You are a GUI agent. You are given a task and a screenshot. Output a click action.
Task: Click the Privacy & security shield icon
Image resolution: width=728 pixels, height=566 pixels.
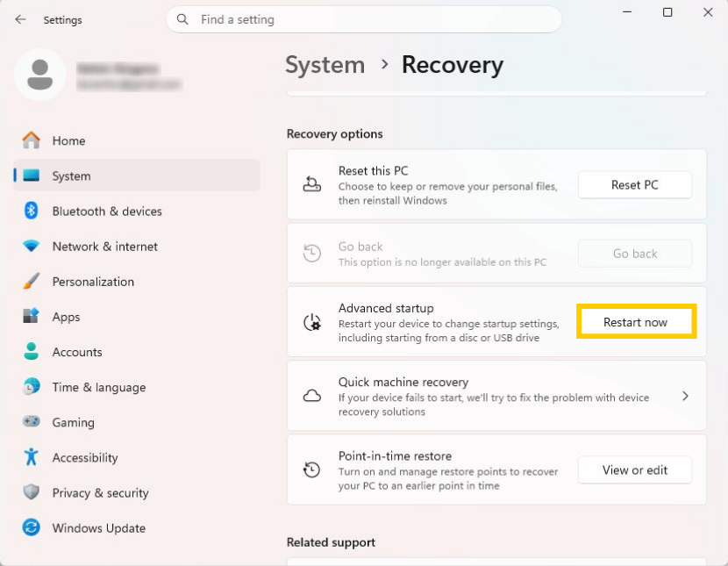click(x=31, y=492)
